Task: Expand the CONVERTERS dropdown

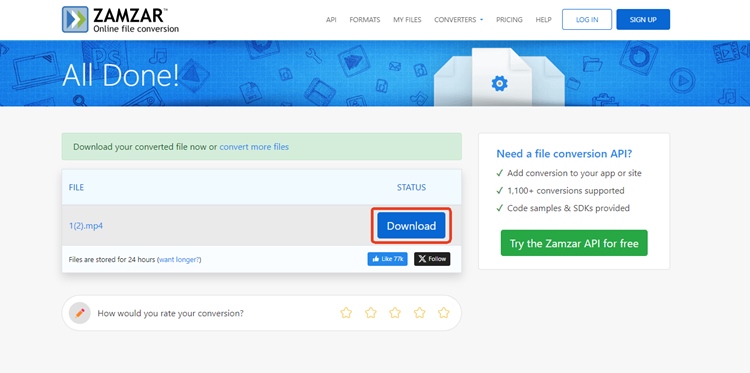Action: tap(458, 20)
